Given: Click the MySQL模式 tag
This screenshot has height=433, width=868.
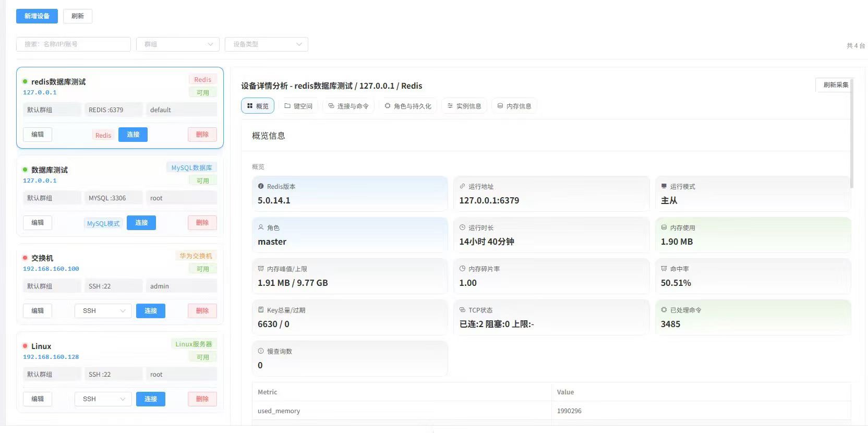Looking at the screenshot, I should [103, 223].
